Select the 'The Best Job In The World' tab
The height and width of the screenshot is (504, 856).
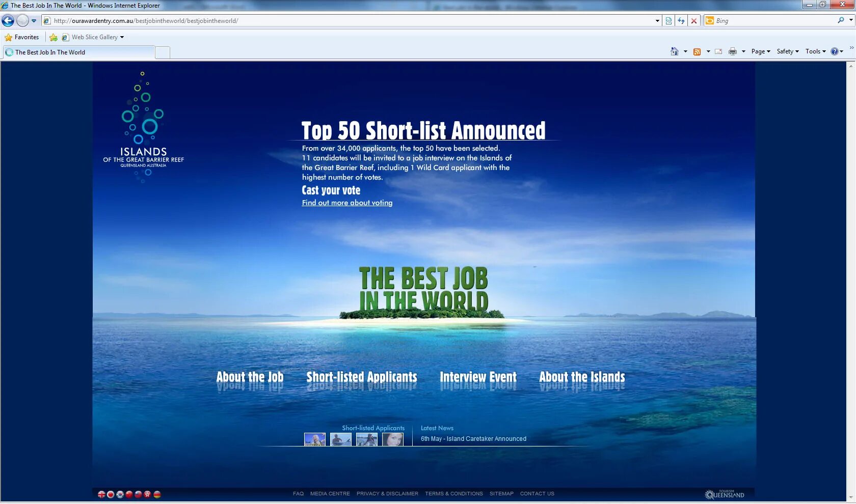pos(78,52)
